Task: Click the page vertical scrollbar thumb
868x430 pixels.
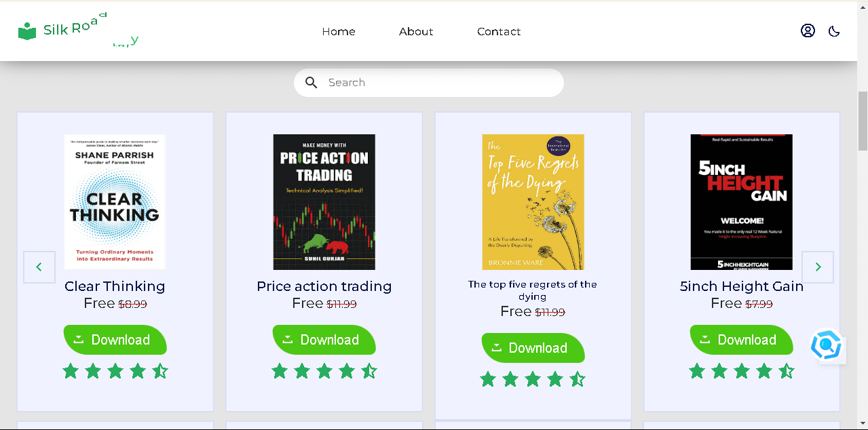Action: coord(863,121)
